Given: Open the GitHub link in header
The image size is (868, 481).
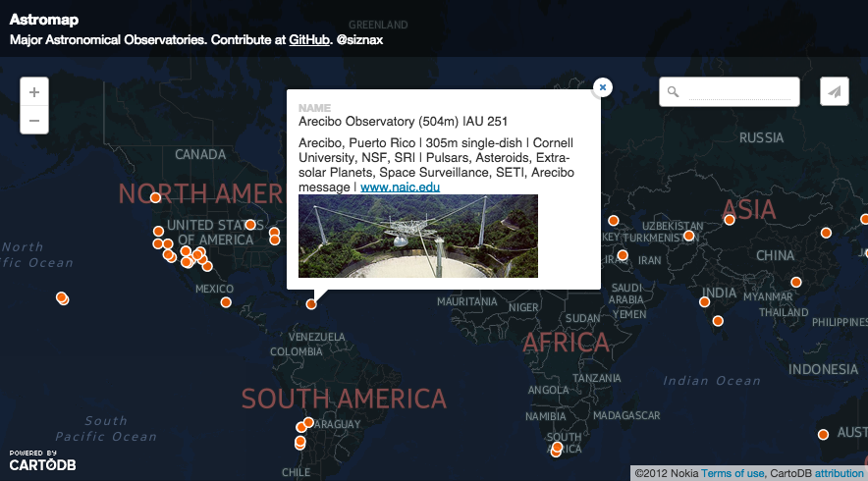Looking at the screenshot, I should [x=309, y=40].
